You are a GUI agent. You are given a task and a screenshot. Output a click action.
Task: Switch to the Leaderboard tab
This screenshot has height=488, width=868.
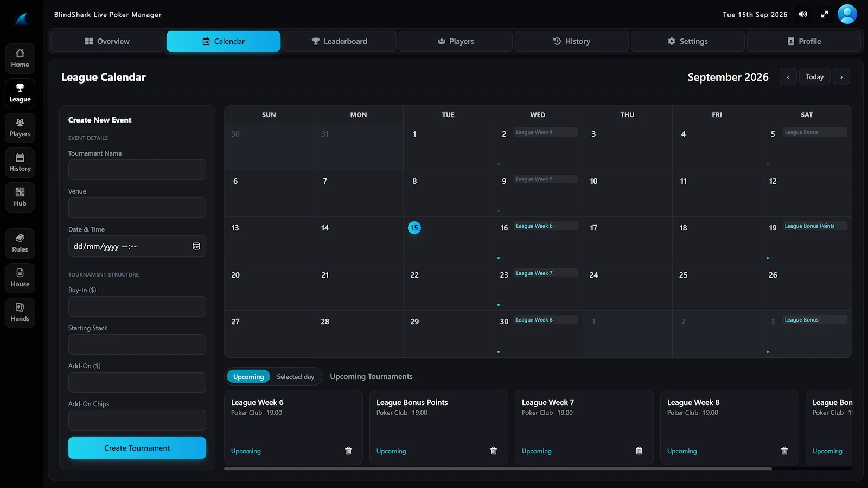[340, 41]
